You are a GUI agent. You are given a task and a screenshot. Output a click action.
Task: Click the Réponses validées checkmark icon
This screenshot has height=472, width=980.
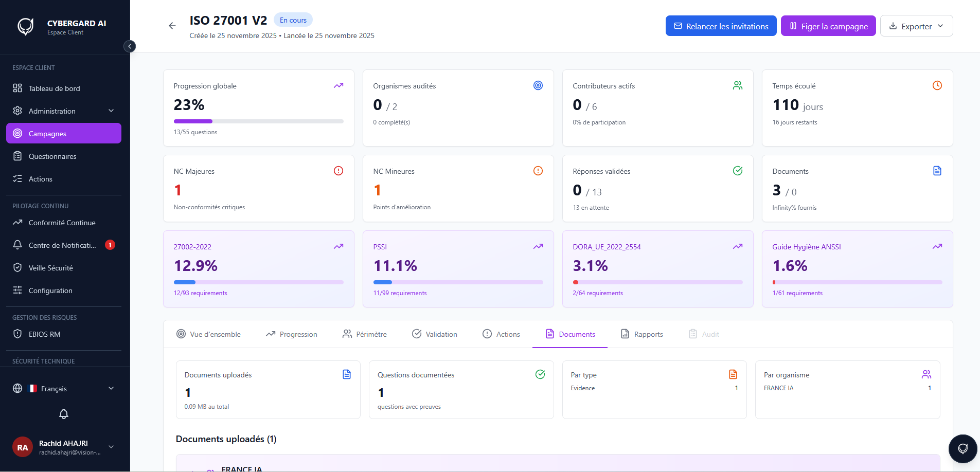pyautogui.click(x=738, y=171)
